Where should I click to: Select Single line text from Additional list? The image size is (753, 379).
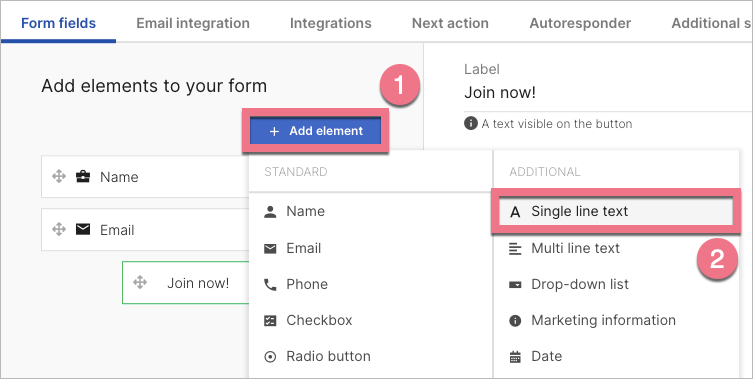click(616, 211)
